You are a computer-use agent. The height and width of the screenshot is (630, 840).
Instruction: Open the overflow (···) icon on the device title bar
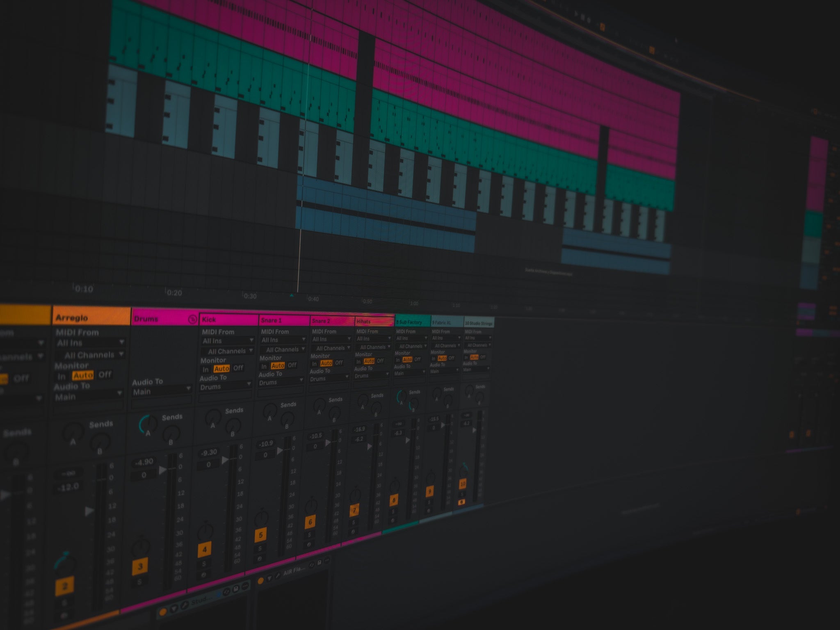point(328,560)
